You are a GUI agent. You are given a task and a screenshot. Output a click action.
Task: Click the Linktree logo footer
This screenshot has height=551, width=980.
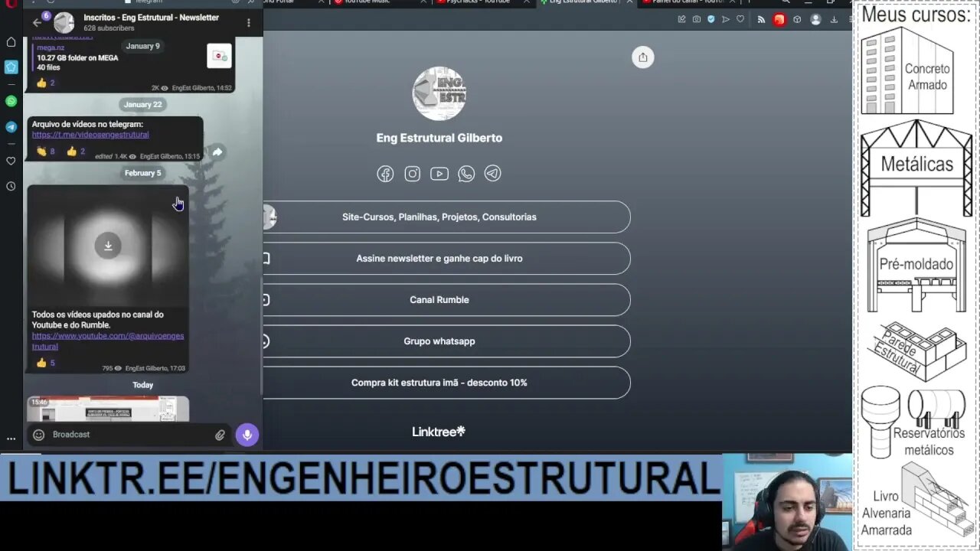coord(439,432)
